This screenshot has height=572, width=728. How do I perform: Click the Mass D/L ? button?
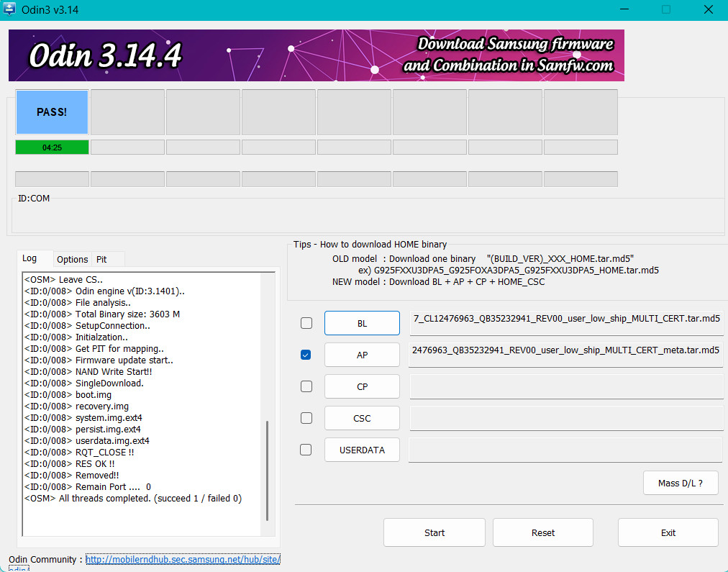681,483
